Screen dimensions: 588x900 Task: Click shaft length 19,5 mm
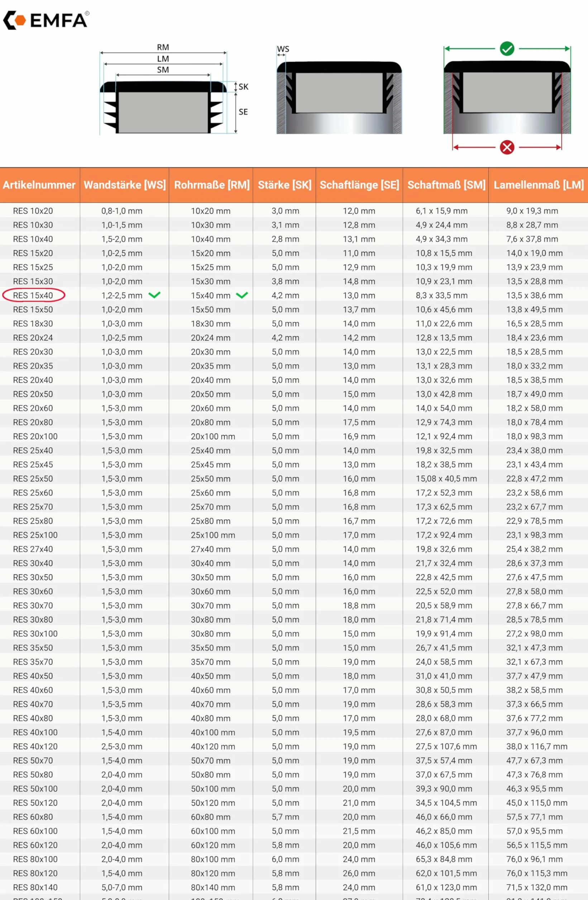coord(359,733)
